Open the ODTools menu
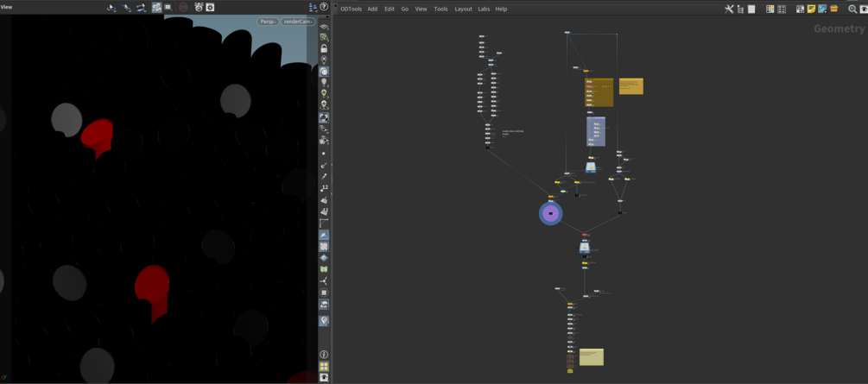Viewport: 868px width, 384px height. click(x=351, y=9)
